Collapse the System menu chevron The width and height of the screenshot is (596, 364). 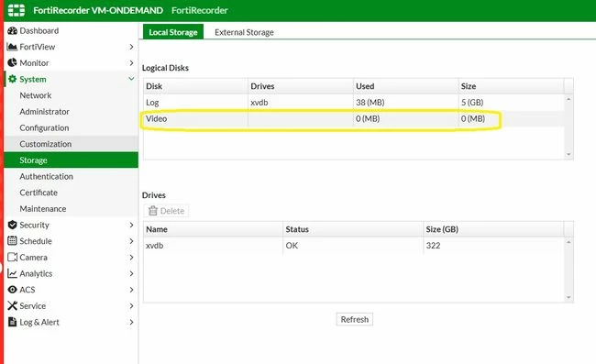(131, 79)
